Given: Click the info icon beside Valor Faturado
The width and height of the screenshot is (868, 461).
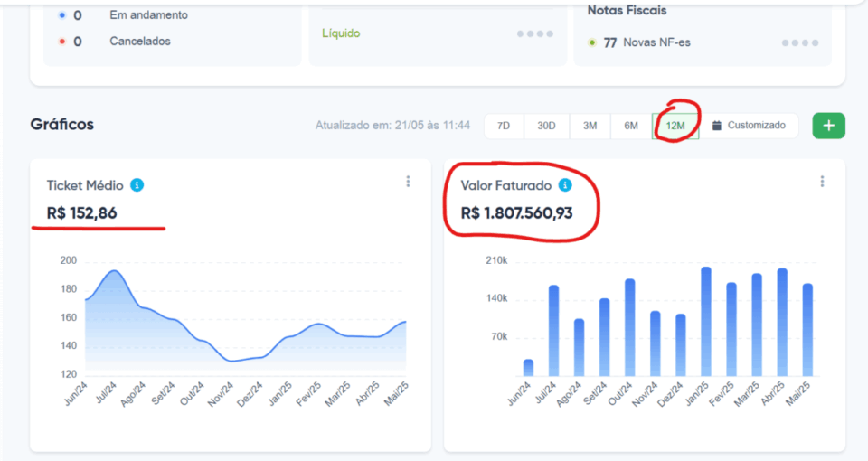Looking at the screenshot, I should pos(564,184).
